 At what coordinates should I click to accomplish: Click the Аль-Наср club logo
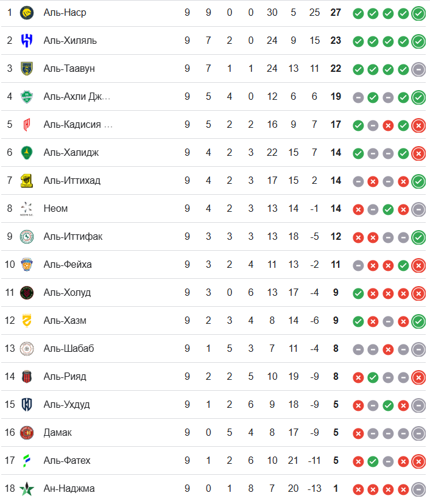(x=27, y=13)
